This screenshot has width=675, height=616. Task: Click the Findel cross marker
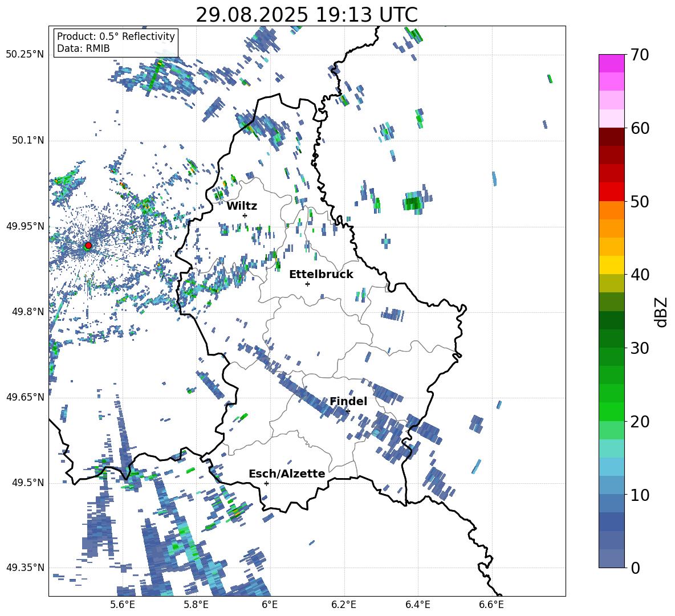pyautogui.click(x=348, y=411)
